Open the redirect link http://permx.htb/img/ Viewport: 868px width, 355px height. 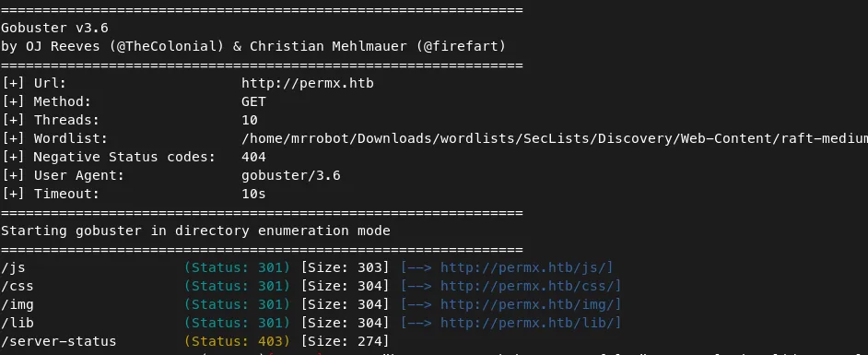coord(527,304)
